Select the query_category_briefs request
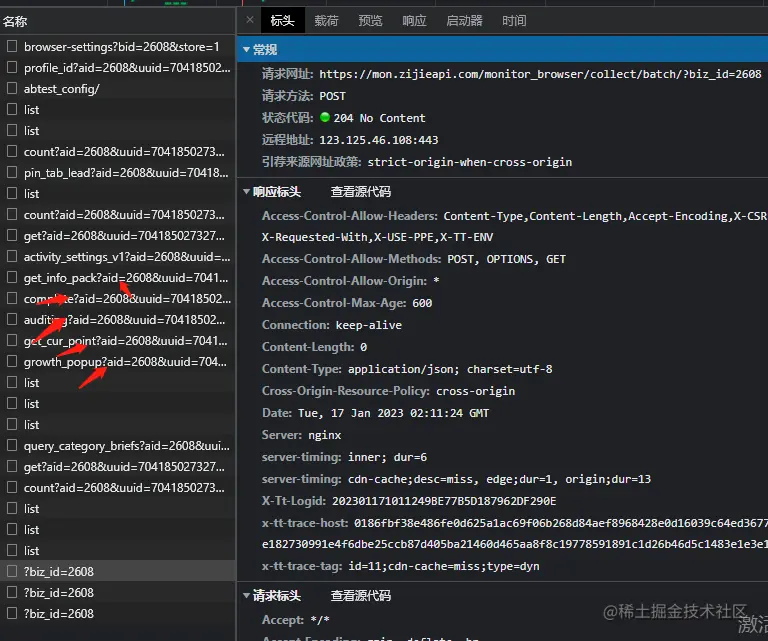Viewport: 768px width, 641px height. tap(118, 446)
